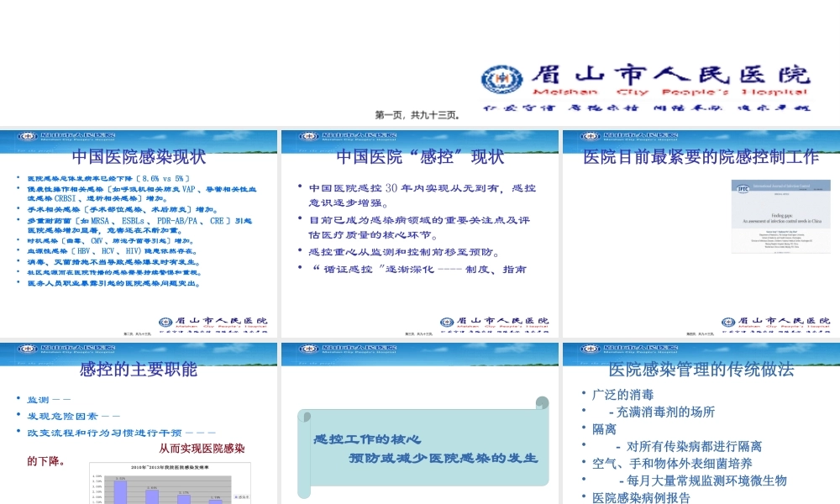Click hospital logo at bottom of 院感控制工作 slide
Screen dimensions: 840x504
click(x=775, y=324)
